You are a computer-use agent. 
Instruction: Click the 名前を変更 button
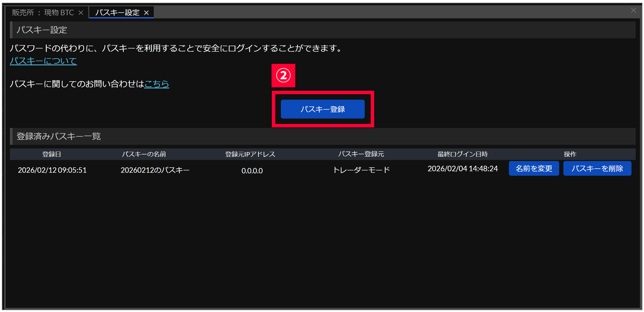coord(533,168)
